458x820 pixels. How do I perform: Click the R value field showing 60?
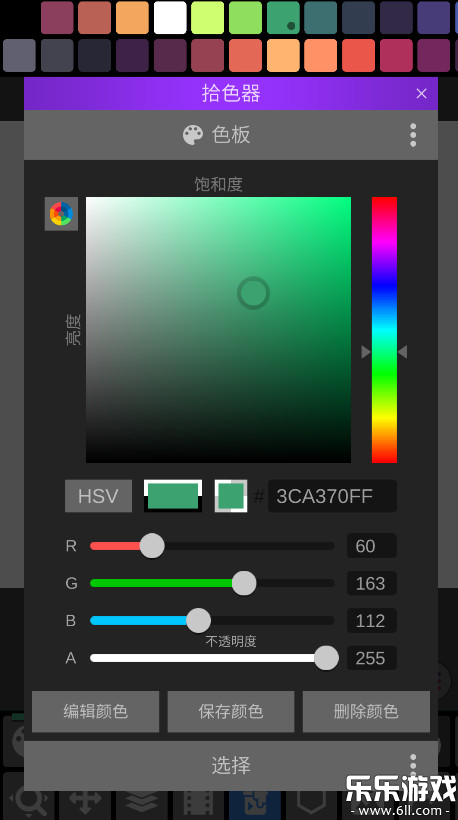click(x=372, y=546)
